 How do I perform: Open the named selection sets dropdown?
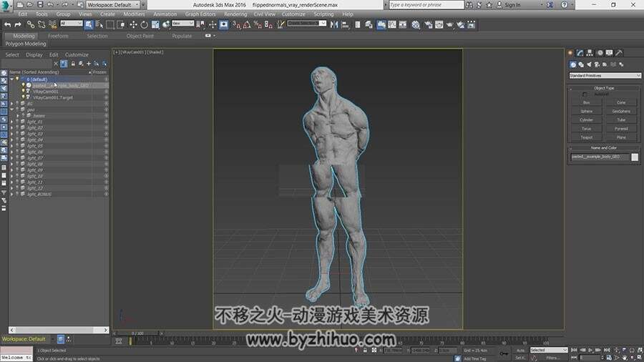point(307,24)
